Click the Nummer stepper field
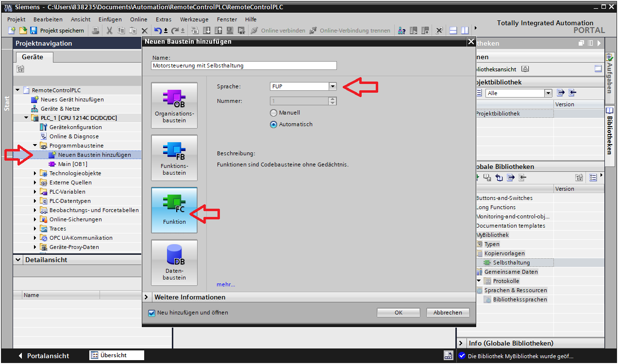This screenshot has width=618, height=364. (x=303, y=101)
